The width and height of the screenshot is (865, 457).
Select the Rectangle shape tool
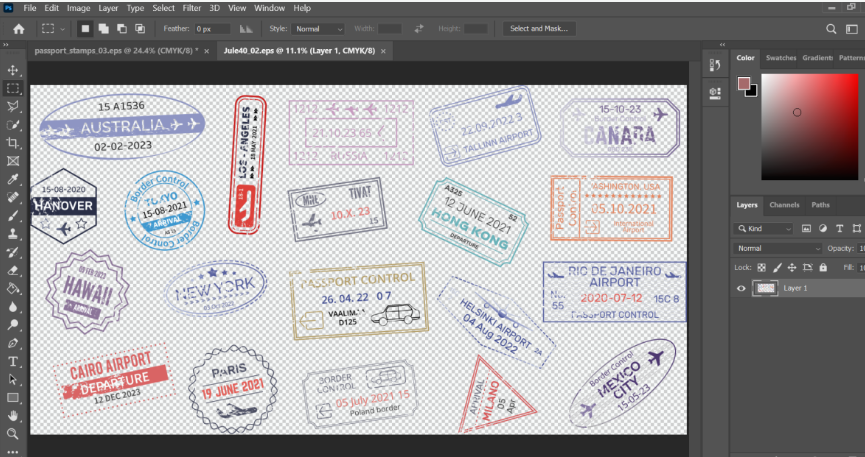[13, 398]
